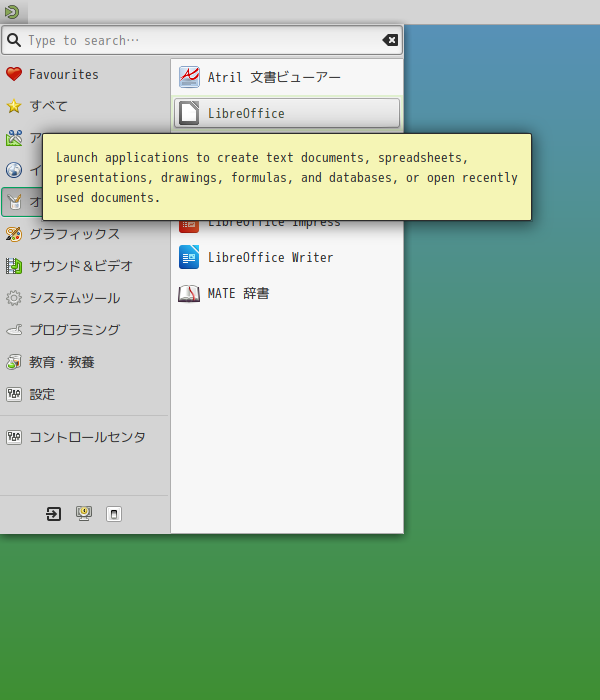The height and width of the screenshot is (700, 600).
Task: Open the グラフィックス category
Action: pos(84,234)
